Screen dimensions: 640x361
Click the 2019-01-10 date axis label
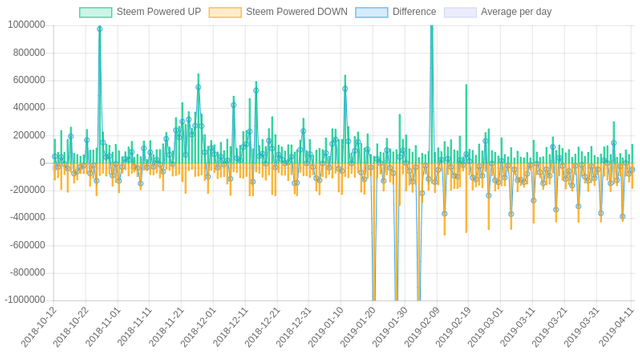pos(327,327)
